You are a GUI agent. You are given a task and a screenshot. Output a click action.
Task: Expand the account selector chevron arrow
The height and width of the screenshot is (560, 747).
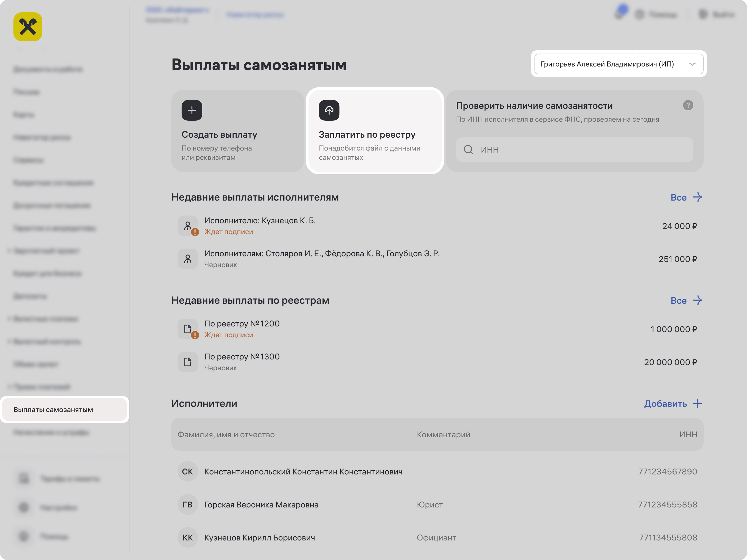[692, 64]
